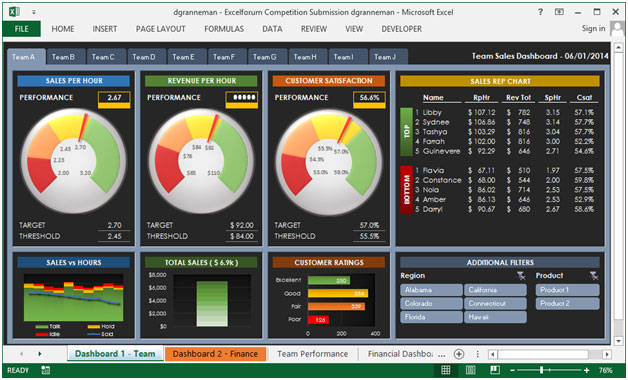
Task: Expand Quick Access Toolbar customize dropdown
Action: click(x=34, y=12)
